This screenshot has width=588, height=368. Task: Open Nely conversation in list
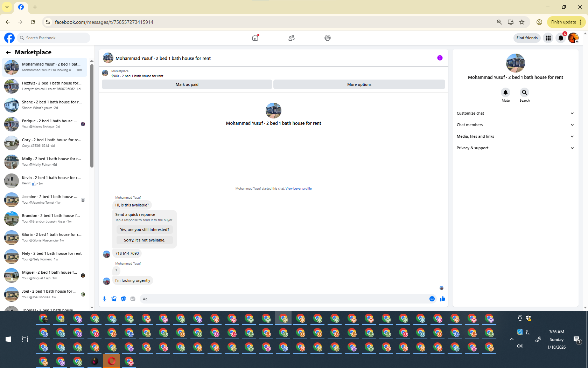(45, 256)
